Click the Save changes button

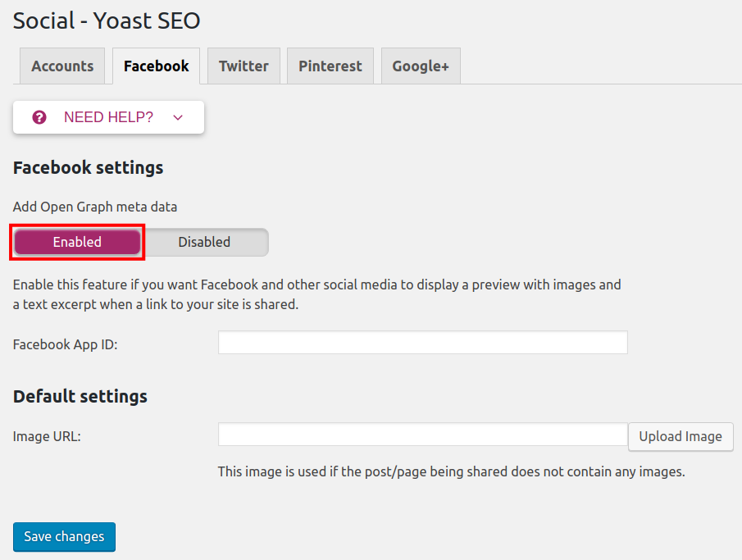64,537
